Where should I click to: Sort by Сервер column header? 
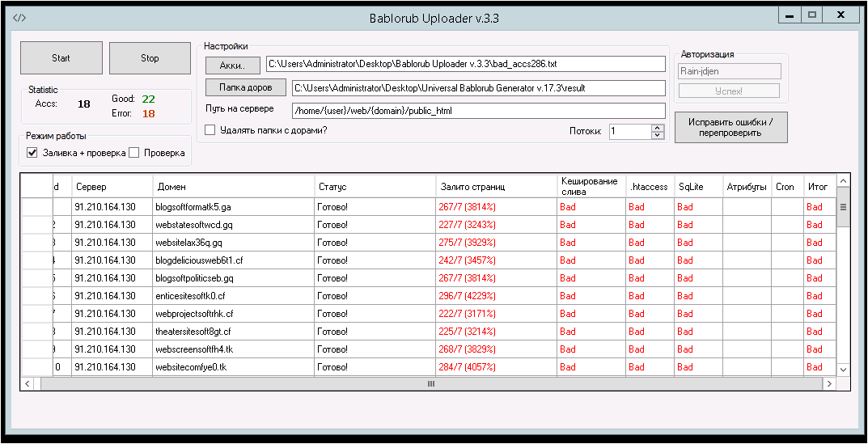(112, 187)
